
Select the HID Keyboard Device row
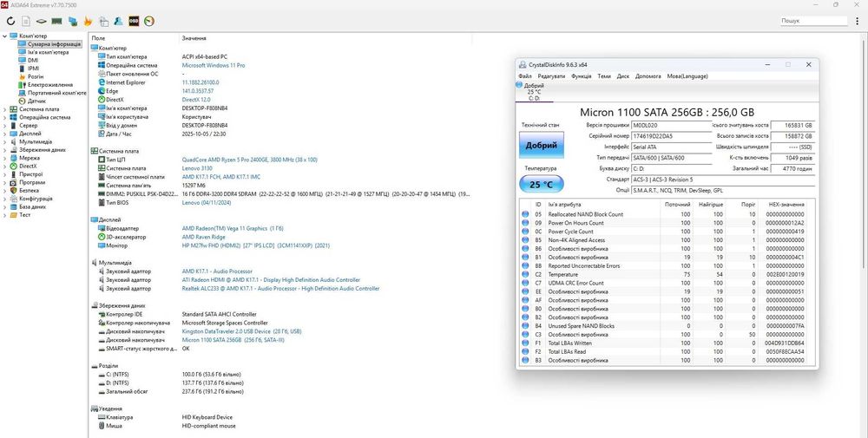point(280,417)
